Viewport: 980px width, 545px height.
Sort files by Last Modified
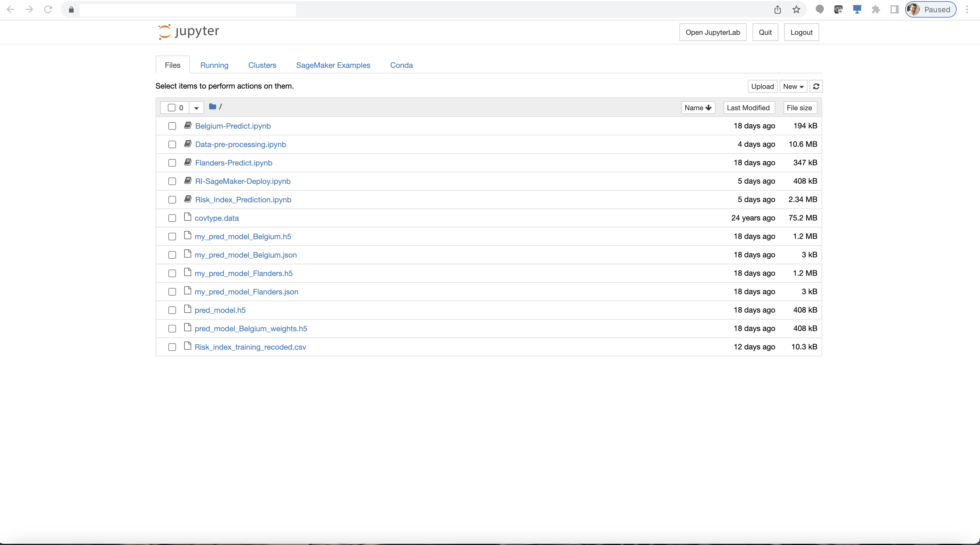748,108
